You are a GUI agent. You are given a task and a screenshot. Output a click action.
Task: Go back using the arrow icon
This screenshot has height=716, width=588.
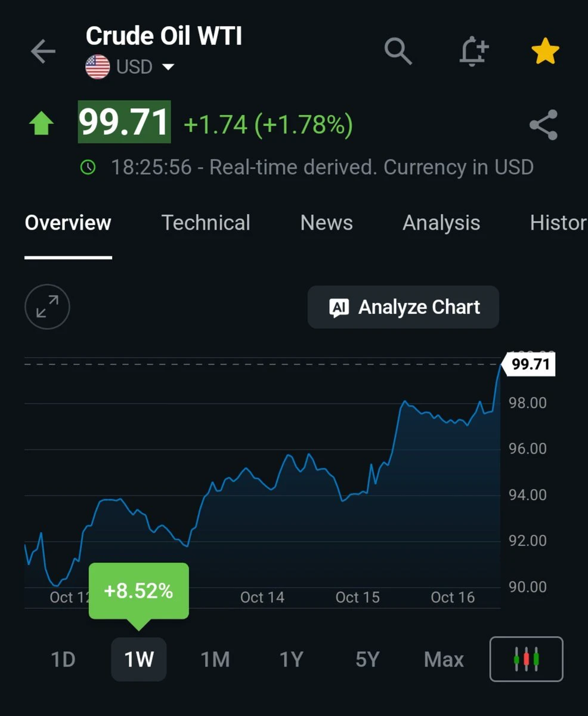point(43,52)
